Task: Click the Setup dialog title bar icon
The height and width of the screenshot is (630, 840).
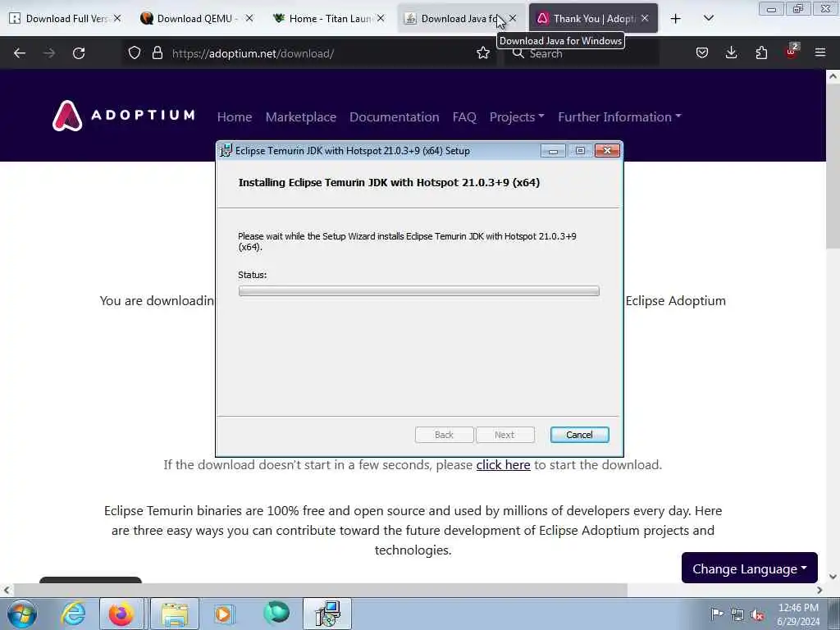Action: (x=226, y=151)
